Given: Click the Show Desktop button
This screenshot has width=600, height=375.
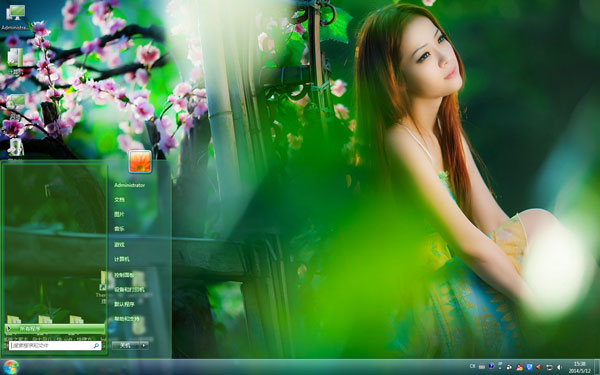Looking at the screenshot, I should [x=597, y=367].
